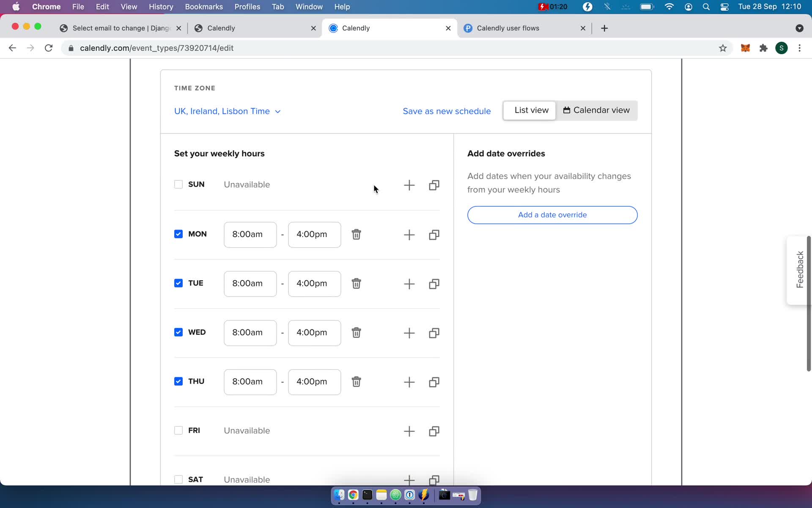Image resolution: width=812 pixels, height=508 pixels.
Task: Toggle the Sunday availability checkbox
Action: [x=178, y=184]
